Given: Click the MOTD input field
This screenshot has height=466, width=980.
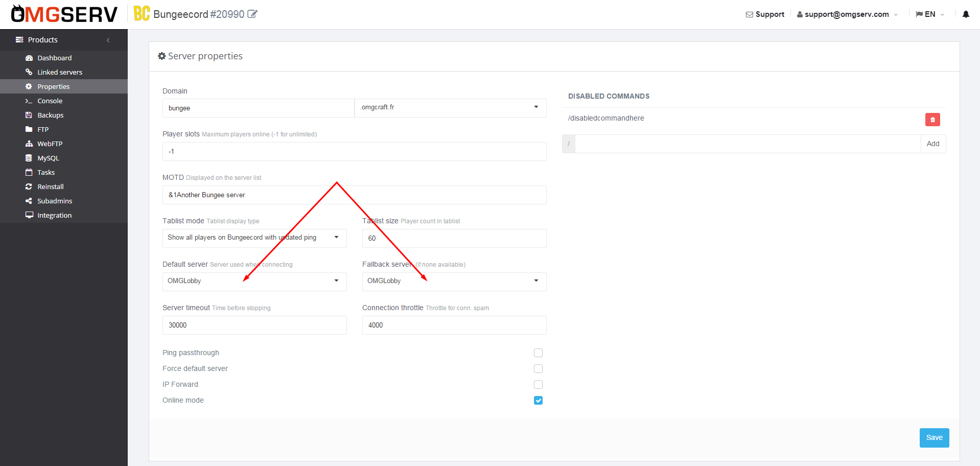Looking at the screenshot, I should pyautogui.click(x=355, y=195).
